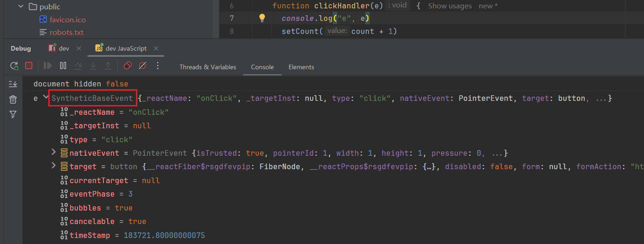Image resolution: width=644 pixels, height=244 pixels.
Task: Click the public folder name
Action: tap(50, 7)
